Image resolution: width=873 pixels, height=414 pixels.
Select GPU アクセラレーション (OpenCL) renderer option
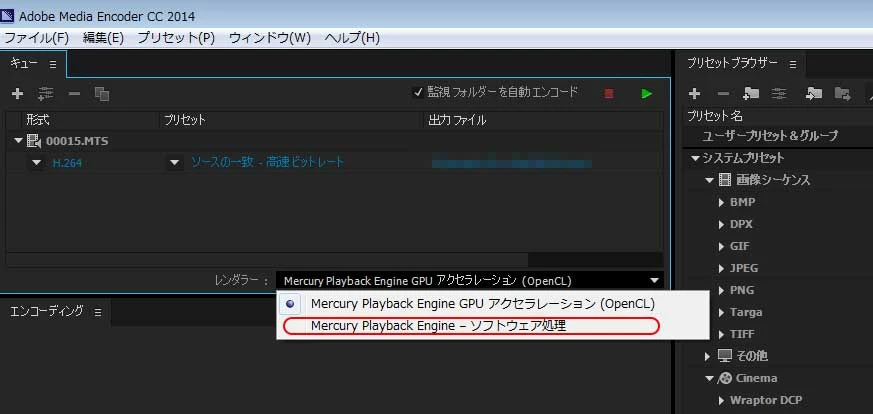483,304
